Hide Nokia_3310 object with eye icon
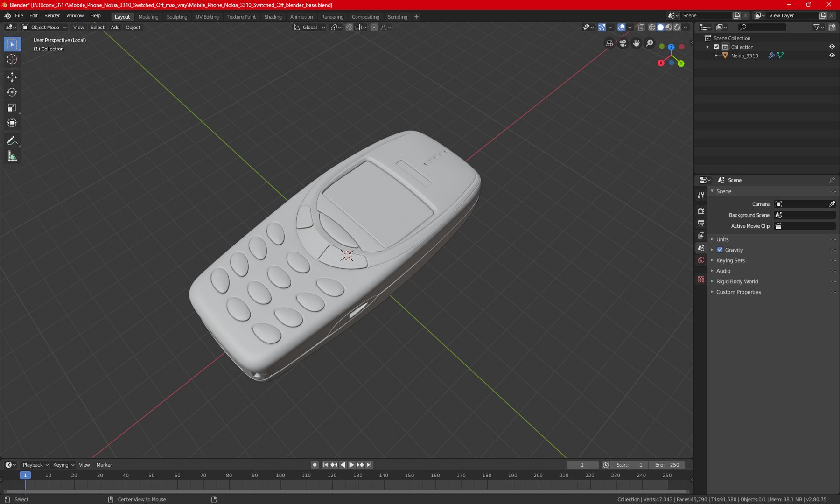 (832, 56)
